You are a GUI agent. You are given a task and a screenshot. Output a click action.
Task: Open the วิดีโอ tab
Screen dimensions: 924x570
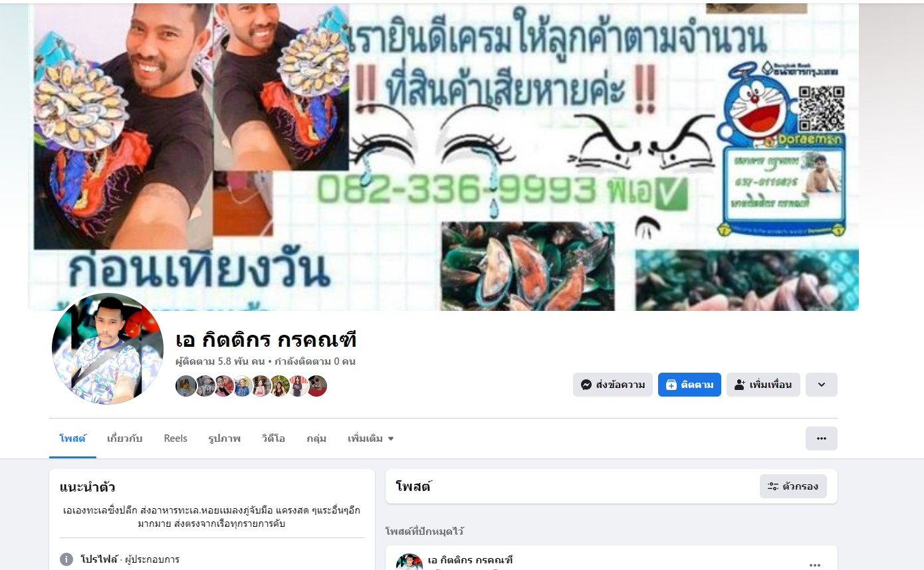pyautogui.click(x=273, y=438)
